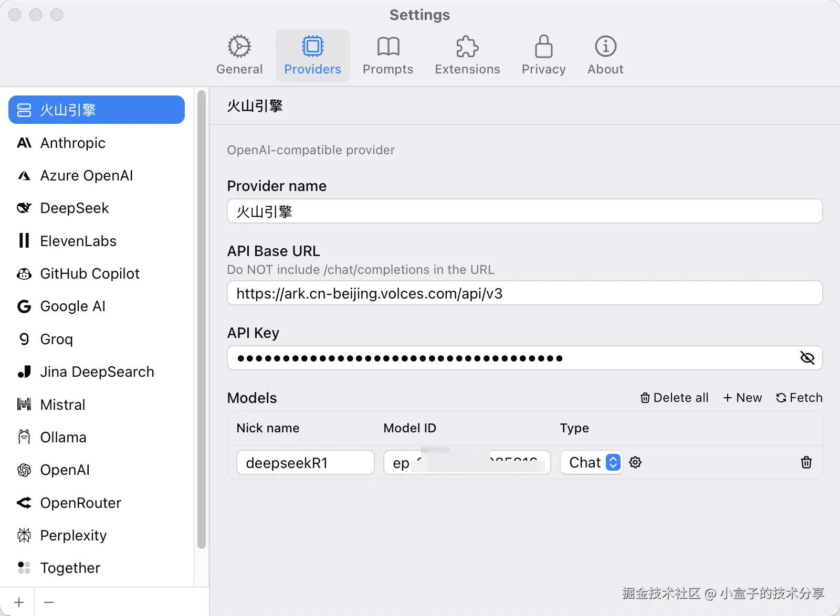
Task: Click the Google AI icon
Action: [x=24, y=306]
